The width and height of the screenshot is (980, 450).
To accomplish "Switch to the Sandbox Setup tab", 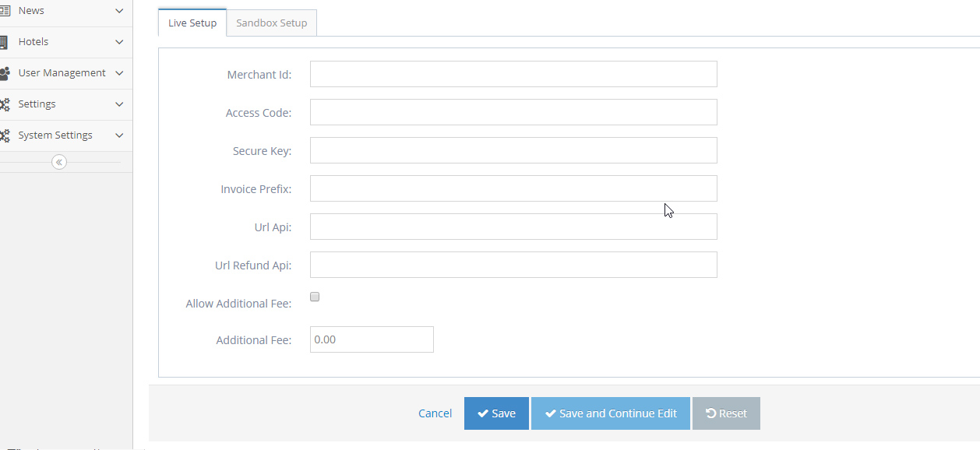I will 271,23.
